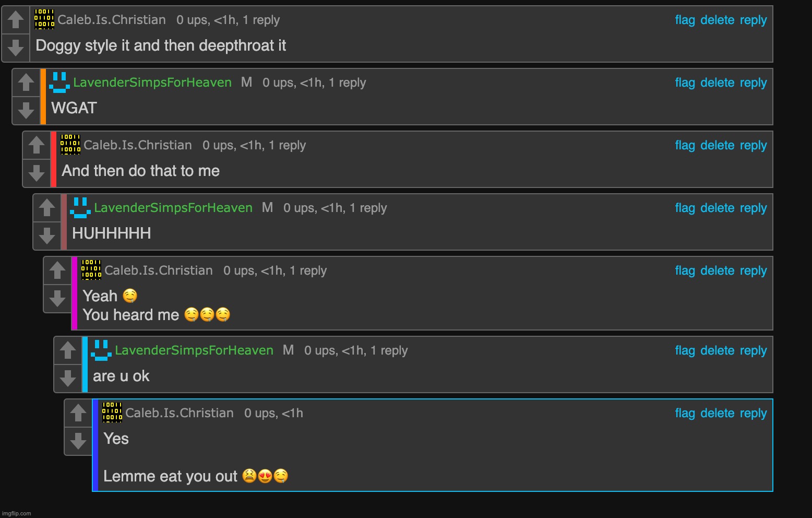Click the M moderator badge on 'are u ok' comment
Image resolution: width=812 pixels, height=518 pixels.
pyautogui.click(x=288, y=350)
